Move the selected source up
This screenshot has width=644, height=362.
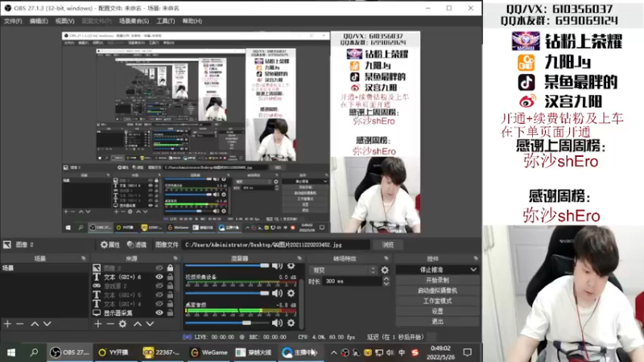(138, 324)
